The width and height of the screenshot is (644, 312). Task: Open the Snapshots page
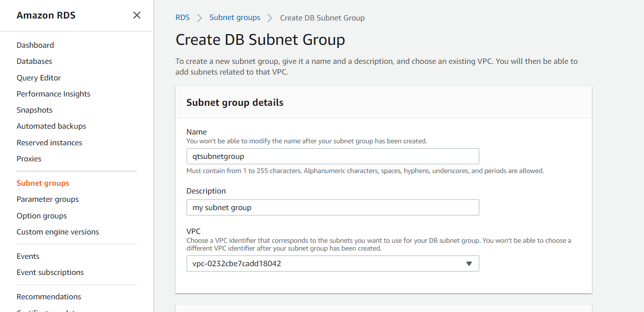click(x=34, y=110)
